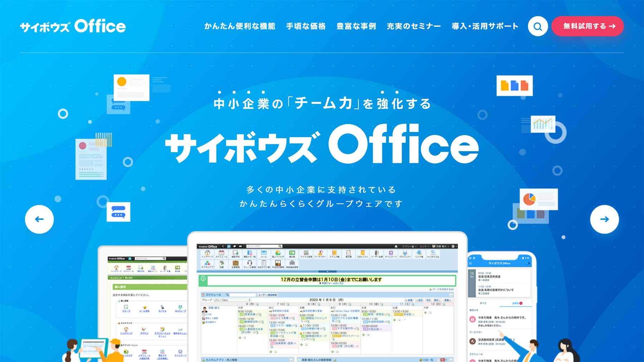
Task: Open リンク集 globe icon in center mockup
Action: point(419,254)
